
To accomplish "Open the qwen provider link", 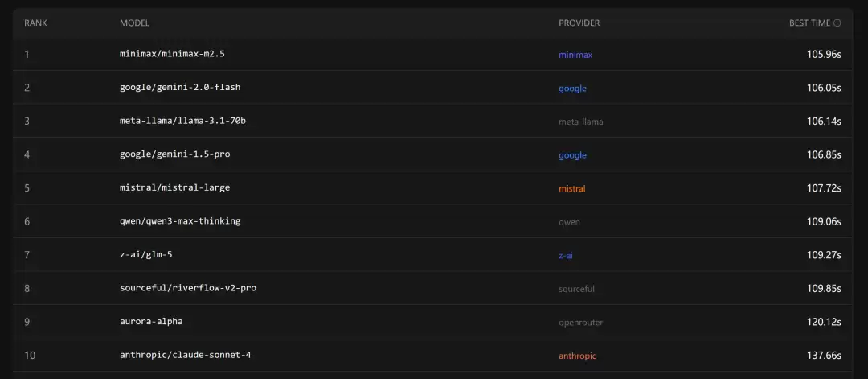I will [x=569, y=222].
